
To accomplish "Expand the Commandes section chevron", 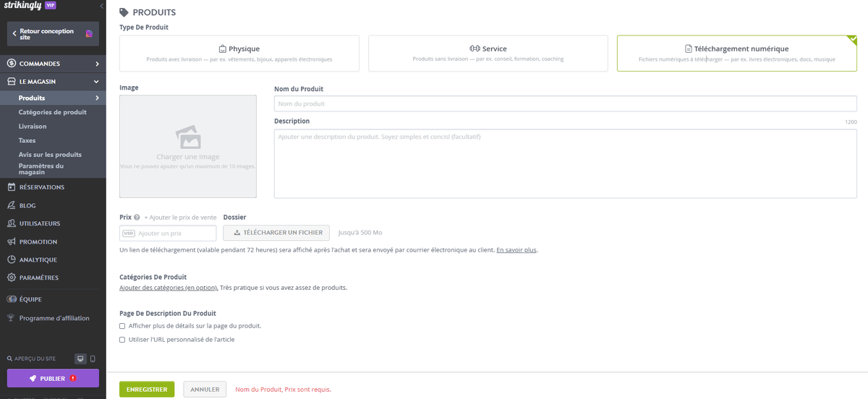I will tap(97, 64).
